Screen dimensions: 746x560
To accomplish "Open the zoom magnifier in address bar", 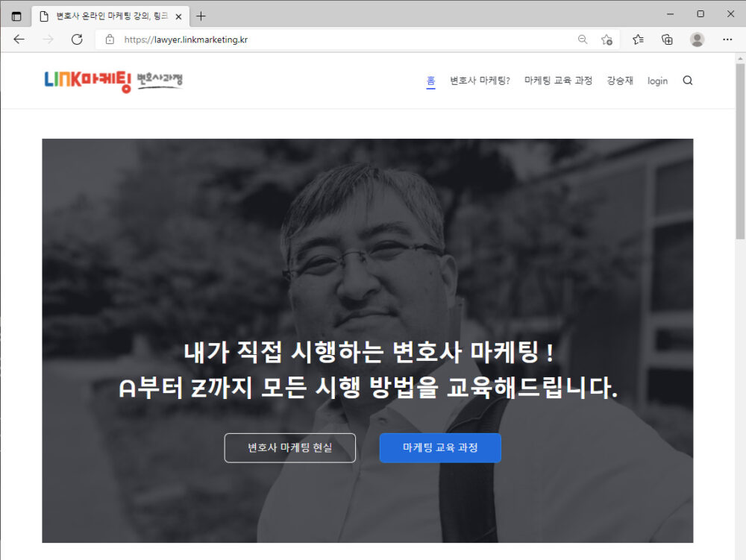I will pos(583,40).
